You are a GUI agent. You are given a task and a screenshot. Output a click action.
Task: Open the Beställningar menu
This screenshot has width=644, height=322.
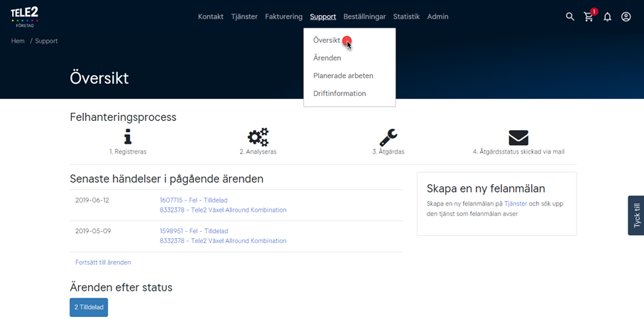tap(365, 17)
